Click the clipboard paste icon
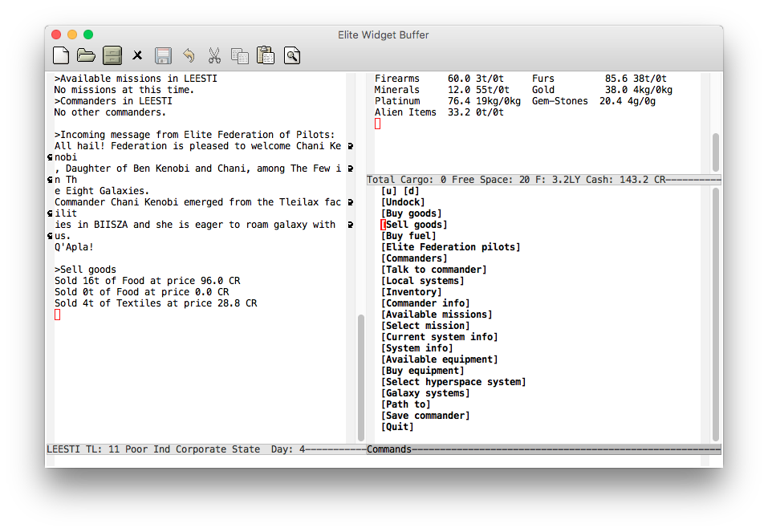The width and height of the screenshot is (768, 532). pyautogui.click(x=265, y=55)
